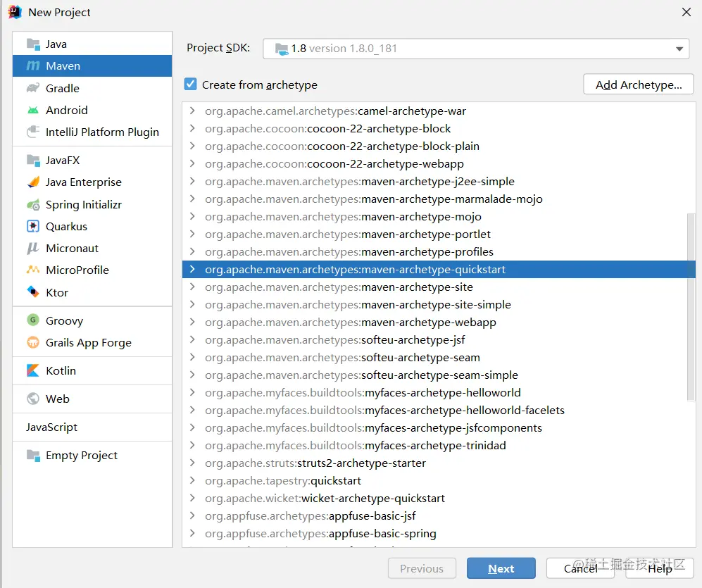Click the Next button
Image resolution: width=702 pixels, height=588 pixels.
click(501, 568)
